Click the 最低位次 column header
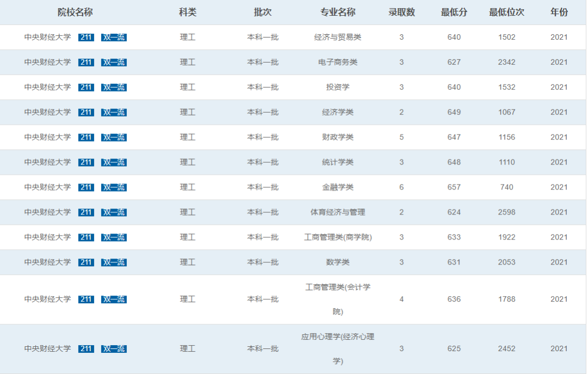The image size is (588, 374). (506, 12)
